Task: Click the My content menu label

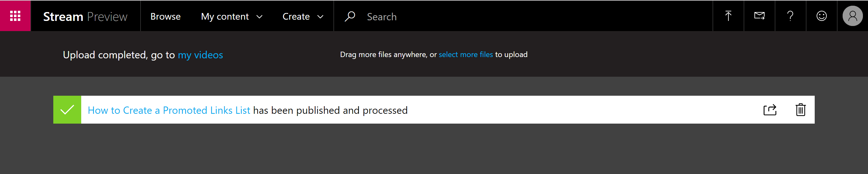Action: pyautogui.click(x=225, y=16)
